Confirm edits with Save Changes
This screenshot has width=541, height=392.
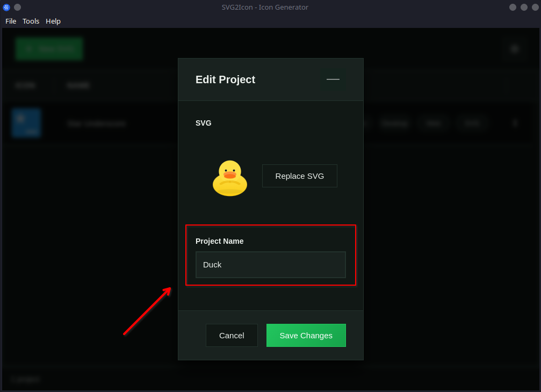pos(306,335)
